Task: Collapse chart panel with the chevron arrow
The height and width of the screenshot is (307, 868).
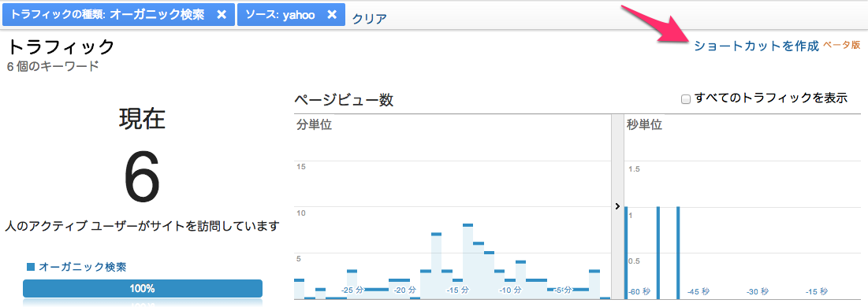Action: point(617,205)
